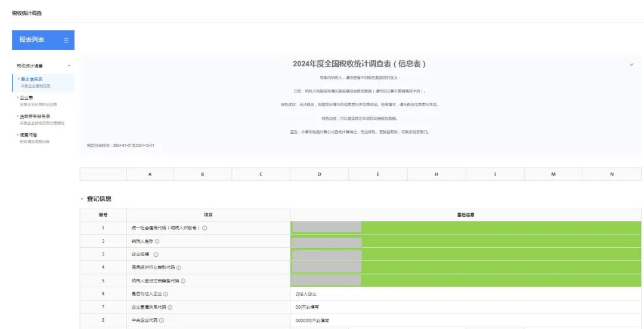Click row number 1 cell

coord(103,228)
